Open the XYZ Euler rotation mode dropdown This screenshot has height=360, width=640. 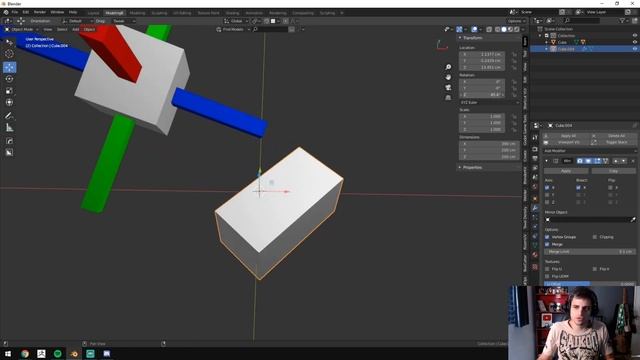tap(489, 102)
